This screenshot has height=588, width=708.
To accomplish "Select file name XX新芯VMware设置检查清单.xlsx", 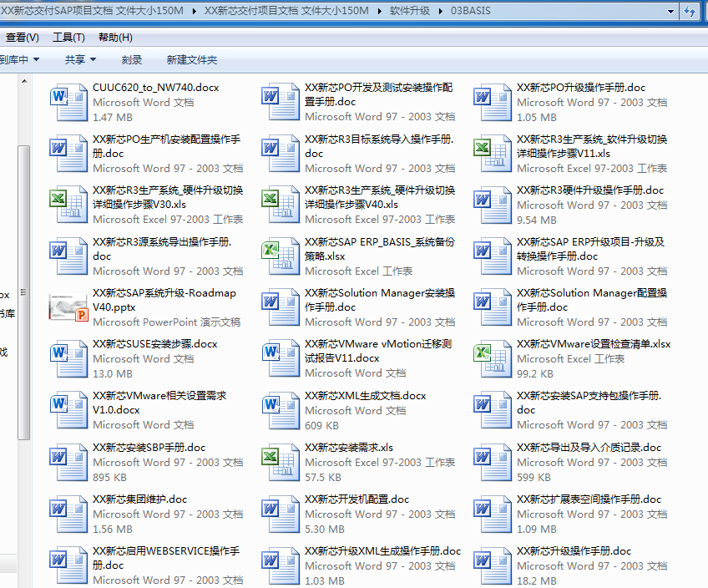I will coord(594,344).
